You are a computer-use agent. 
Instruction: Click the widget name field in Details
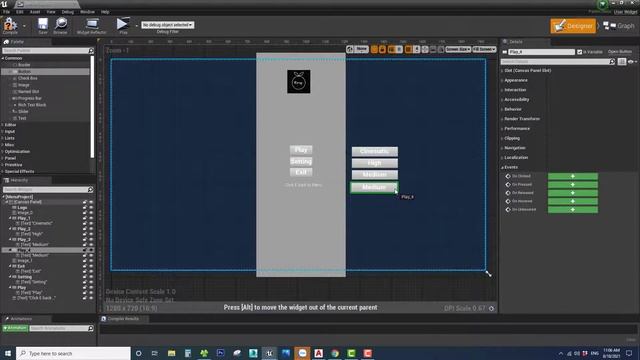[541, 52]
